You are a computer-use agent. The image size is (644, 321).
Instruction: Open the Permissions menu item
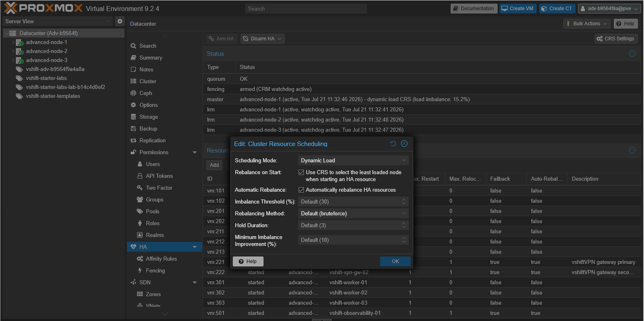165,153
